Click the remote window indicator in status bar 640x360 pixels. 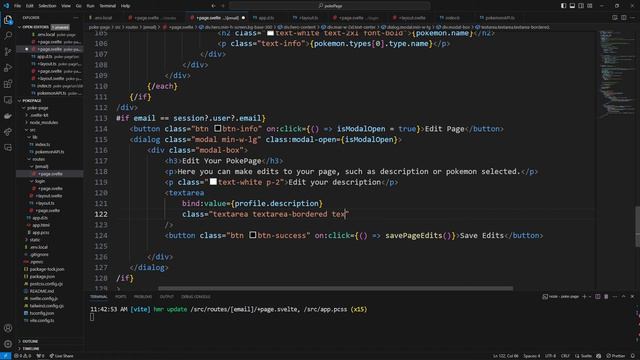[x=5, y=356]
